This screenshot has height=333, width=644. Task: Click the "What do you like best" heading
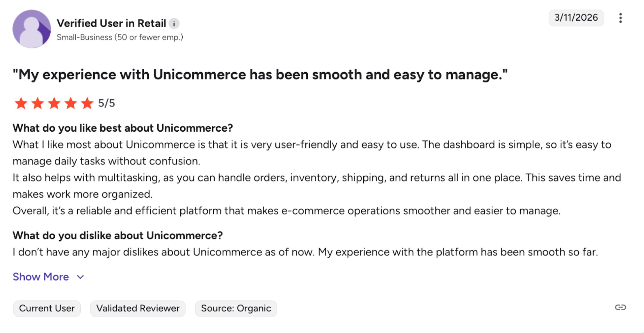[122, 128]
